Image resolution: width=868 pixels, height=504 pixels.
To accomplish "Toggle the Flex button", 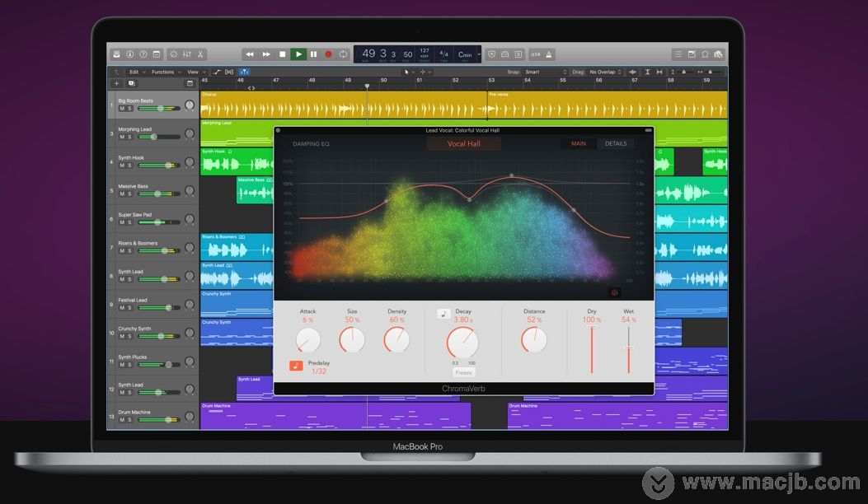I will 229,72.
